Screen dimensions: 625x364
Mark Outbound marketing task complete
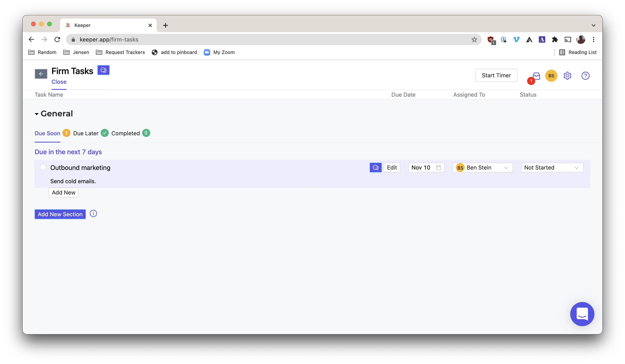[43, 167]
